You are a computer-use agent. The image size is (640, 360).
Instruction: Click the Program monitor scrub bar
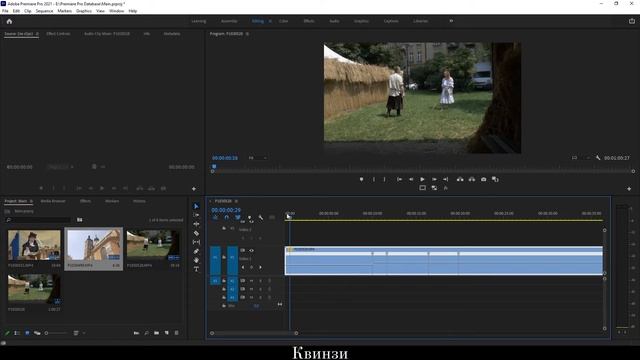point(422,171)
